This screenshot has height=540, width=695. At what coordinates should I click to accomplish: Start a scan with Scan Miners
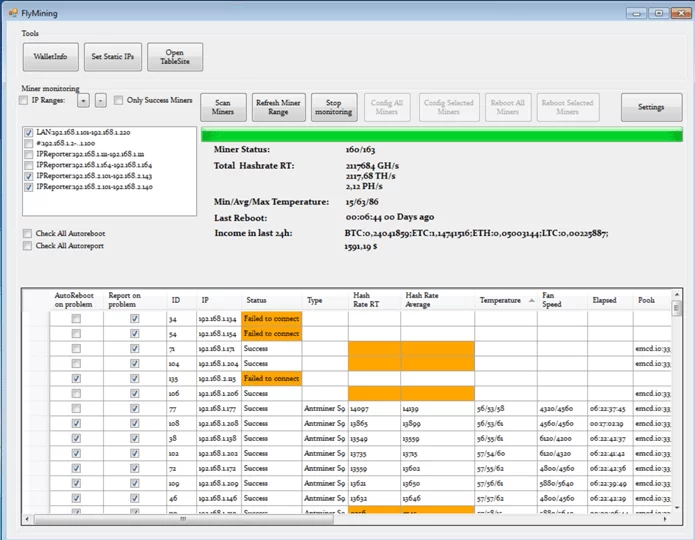tap(223, 107)
